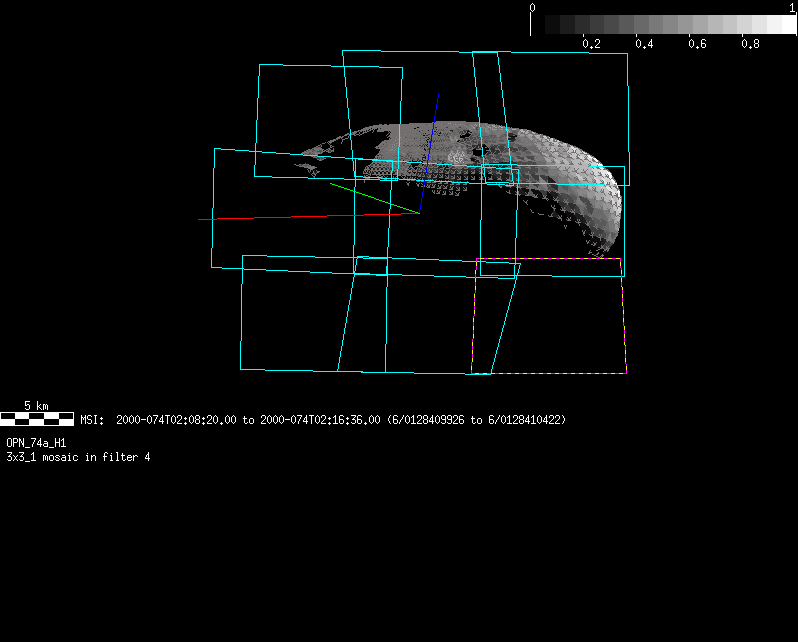Click the "5 km" scale label
The image size is (798, 642).
click(36, 406)
